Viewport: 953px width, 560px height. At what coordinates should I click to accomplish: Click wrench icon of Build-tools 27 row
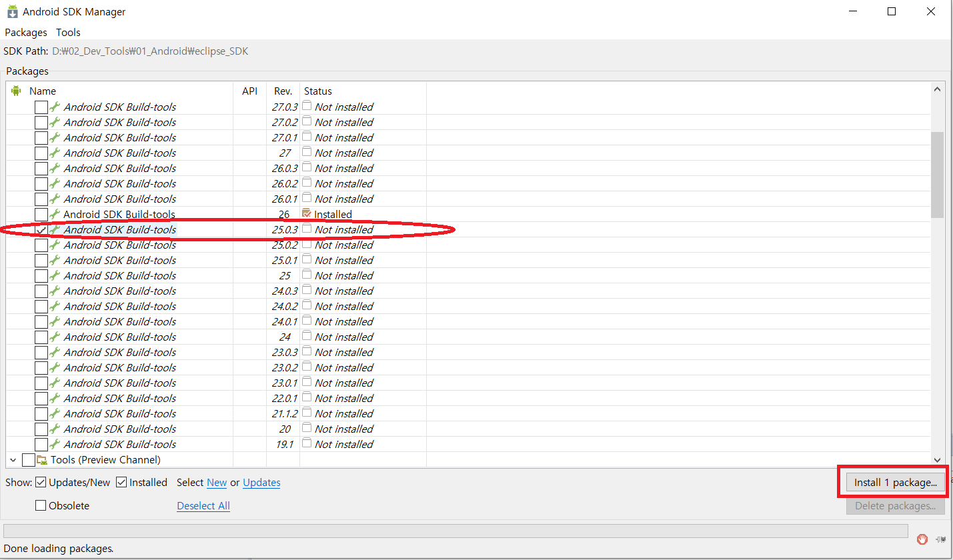[55, 153]
